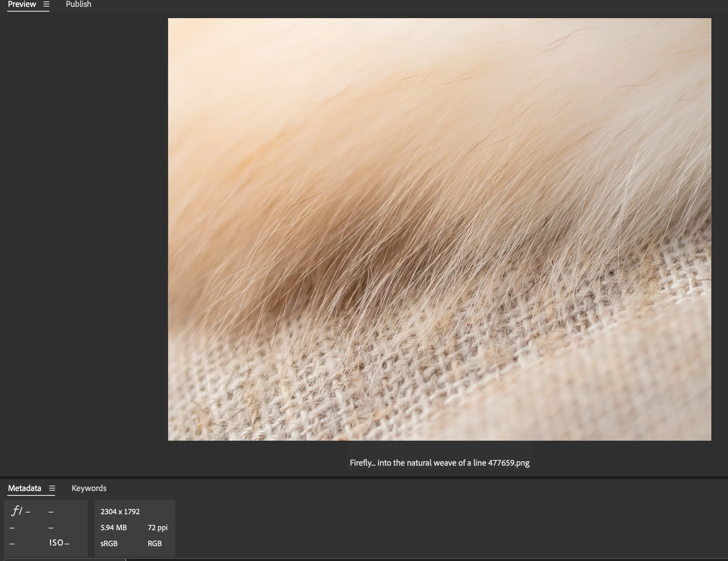Click the Firefly png filename label

[x=439, y=463]
